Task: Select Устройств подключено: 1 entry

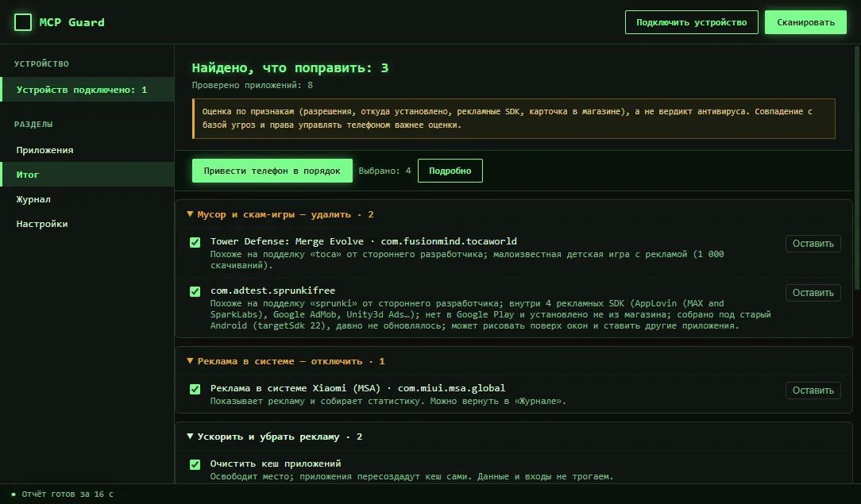Action: point(87,90)
